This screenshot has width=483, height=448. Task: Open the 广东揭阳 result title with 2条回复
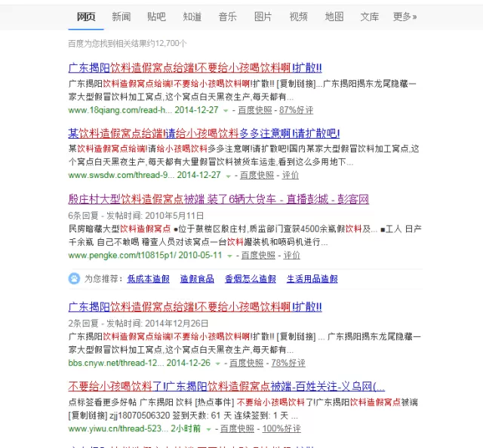(x=195, y=307)
